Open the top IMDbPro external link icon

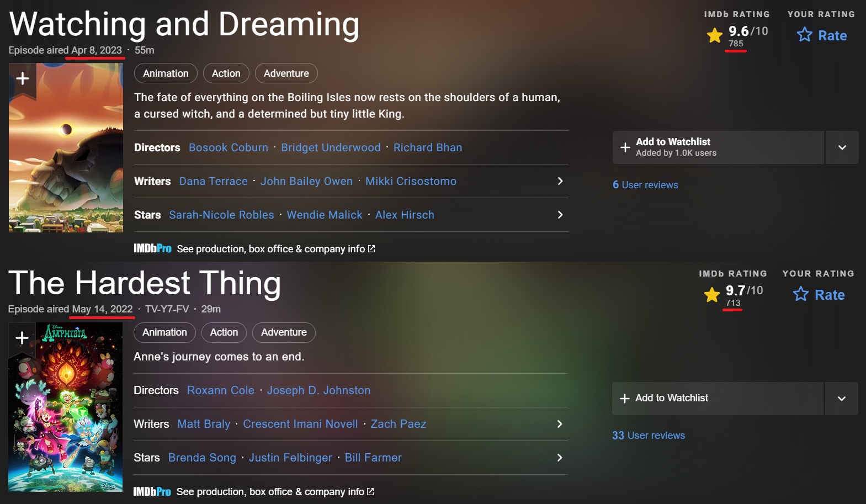371,249
